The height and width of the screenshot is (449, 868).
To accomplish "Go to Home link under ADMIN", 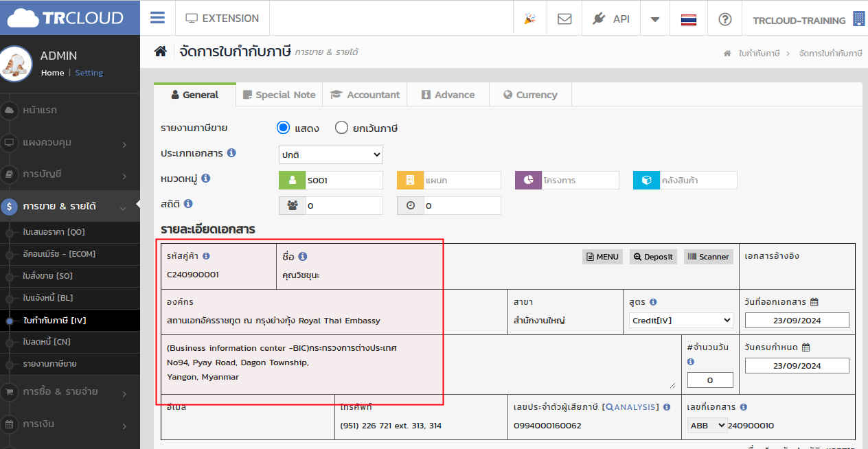I will 52,73.
